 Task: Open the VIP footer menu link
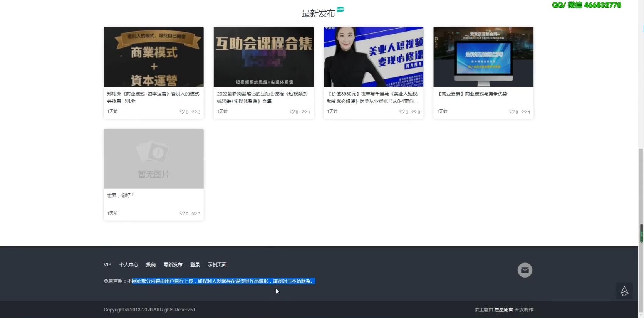pyautogui.click(x=107, y=265)
